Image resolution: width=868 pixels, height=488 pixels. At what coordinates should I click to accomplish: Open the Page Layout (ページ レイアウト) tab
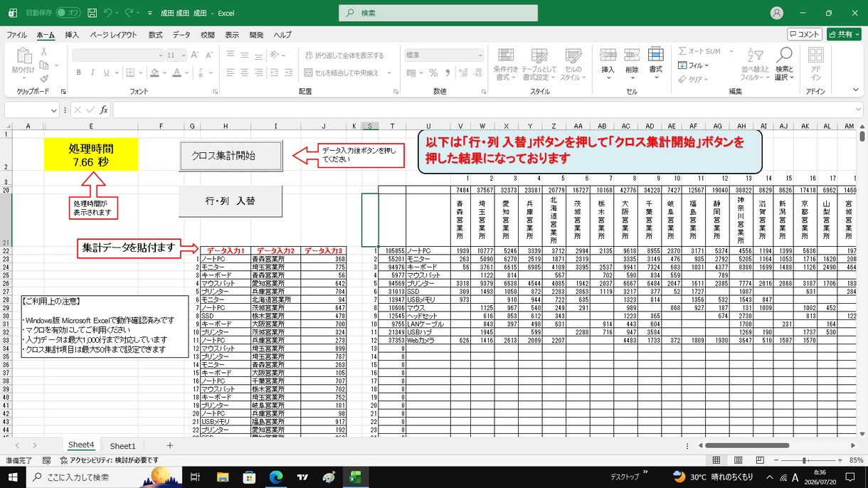(x=113, y=35)
